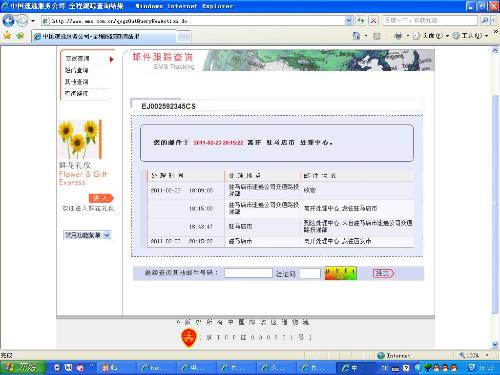Screen dimensions: 500x375
Task: Click the verification code input field
Action: 310,273
